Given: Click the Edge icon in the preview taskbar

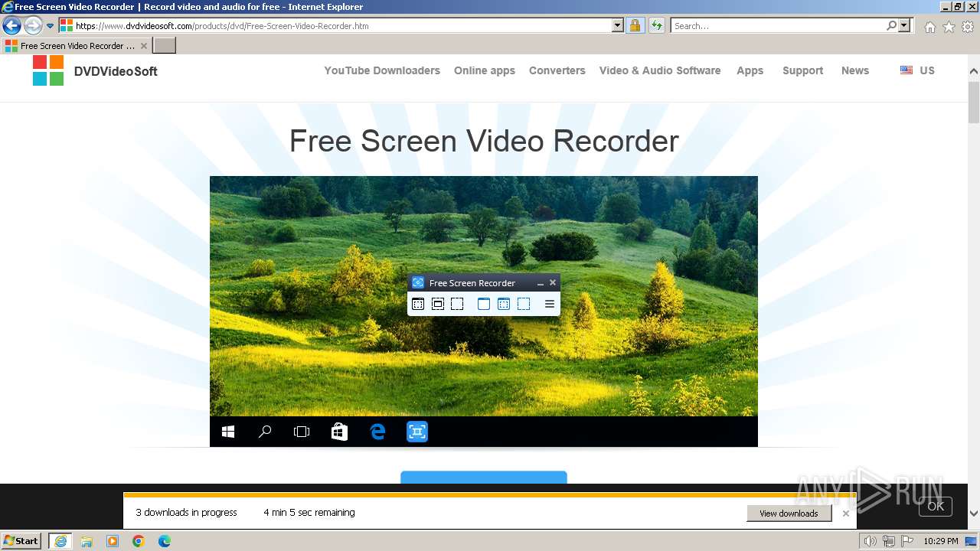Looking at the screenshot, I should point(377,432).
